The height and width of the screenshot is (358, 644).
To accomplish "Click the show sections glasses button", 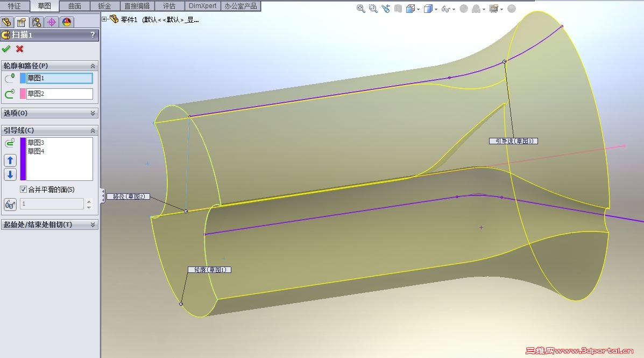I will click(x=10, y=204).
